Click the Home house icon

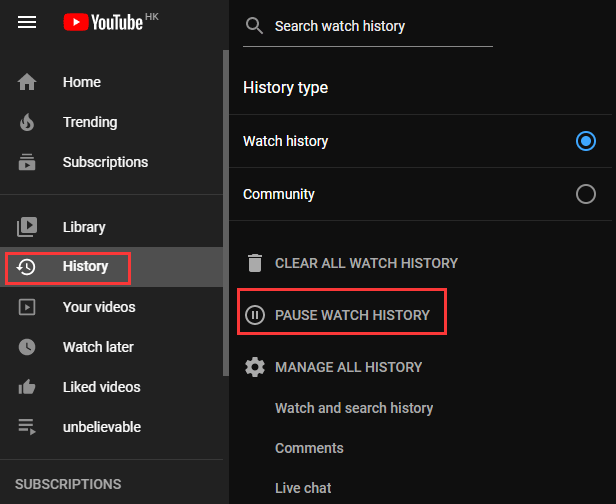(x=27, y=82)
